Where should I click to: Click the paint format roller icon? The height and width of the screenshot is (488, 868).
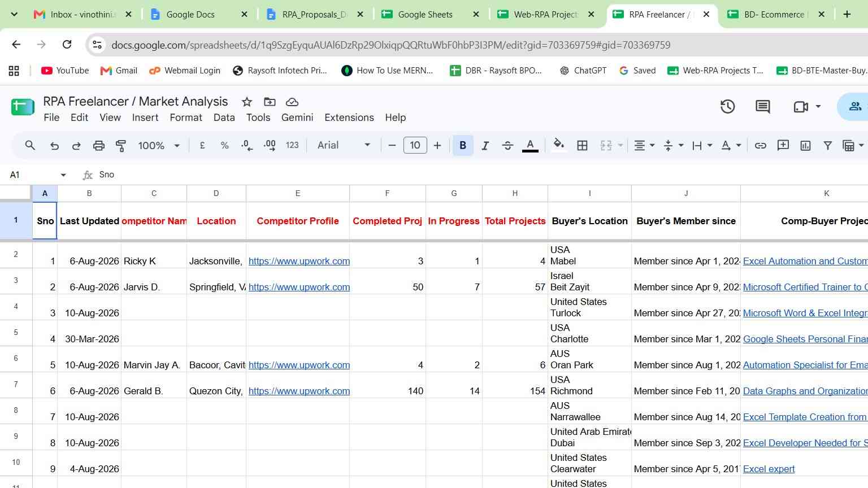(121, 146)
